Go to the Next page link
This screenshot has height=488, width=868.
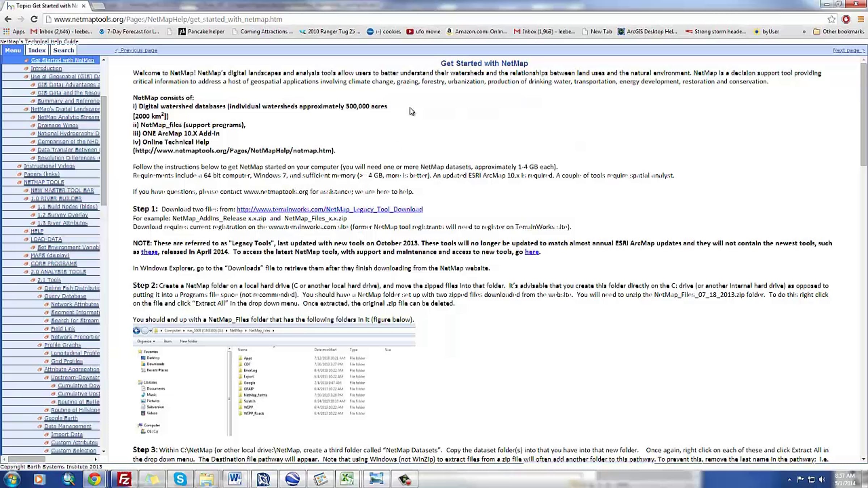click(849, 50)
